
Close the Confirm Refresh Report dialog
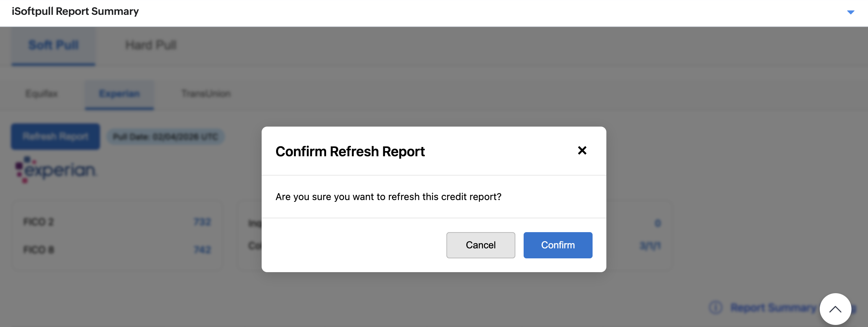coord(582,150)
